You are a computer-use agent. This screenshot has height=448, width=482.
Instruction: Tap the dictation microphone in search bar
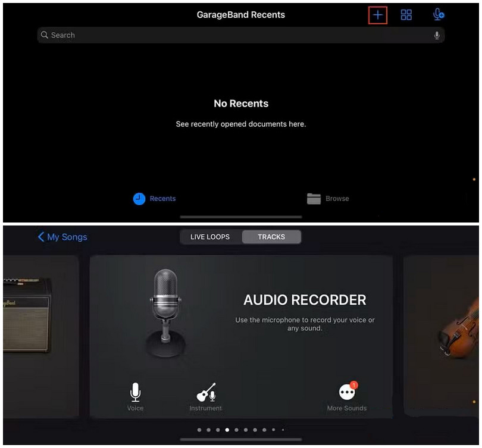tap(437, 35)
